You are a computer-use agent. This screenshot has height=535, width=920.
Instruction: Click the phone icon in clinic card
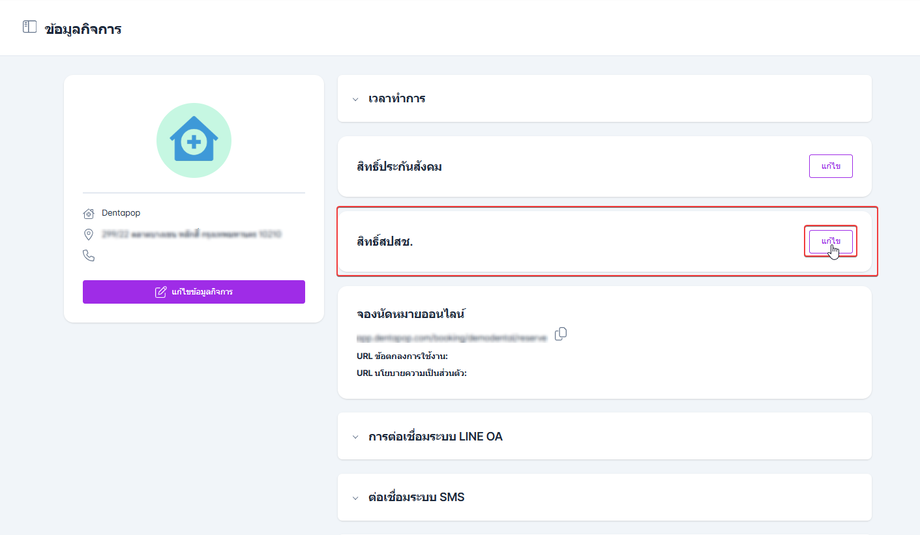pos(89,255)
